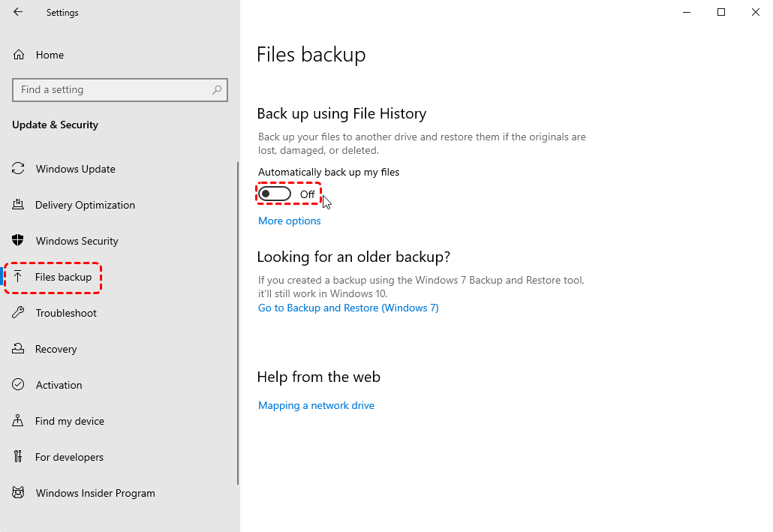Maximize the Settings window

pos(721,12)
